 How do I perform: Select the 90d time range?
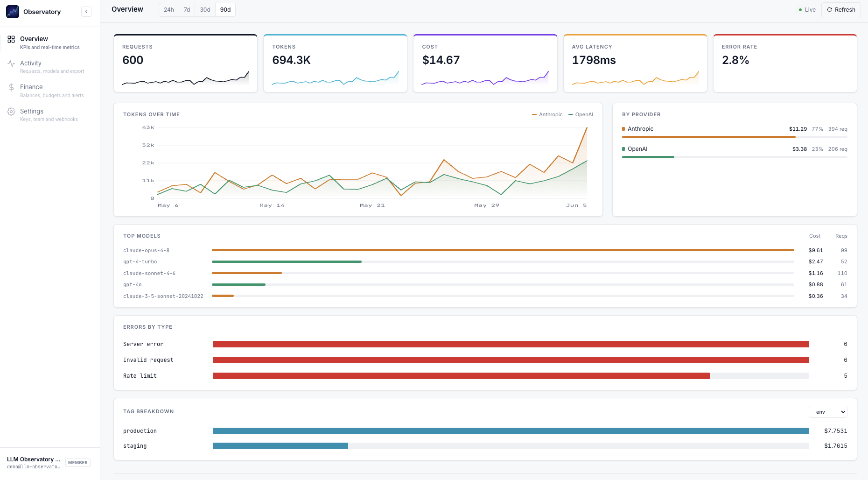(225, 10)
